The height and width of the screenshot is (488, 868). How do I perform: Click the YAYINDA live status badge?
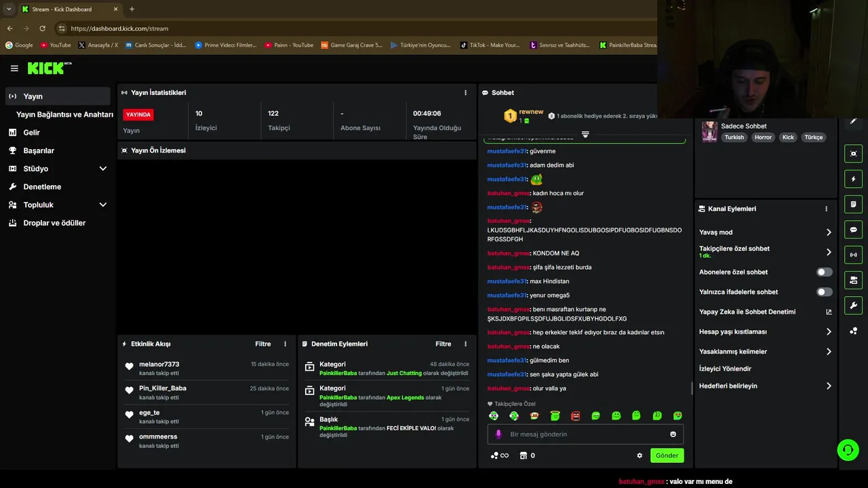point(138,115)
